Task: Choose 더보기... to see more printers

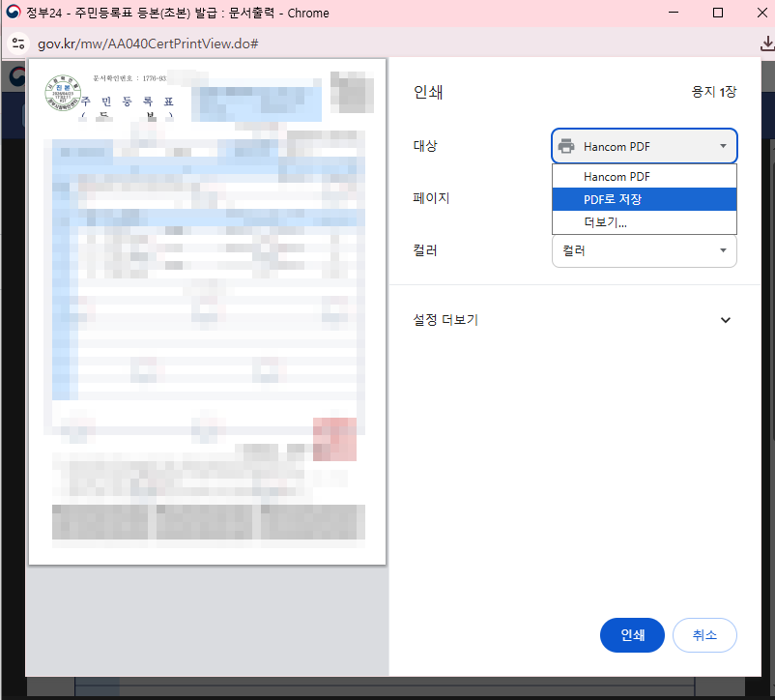Action: pyautogui.click(x=644, y=222)
